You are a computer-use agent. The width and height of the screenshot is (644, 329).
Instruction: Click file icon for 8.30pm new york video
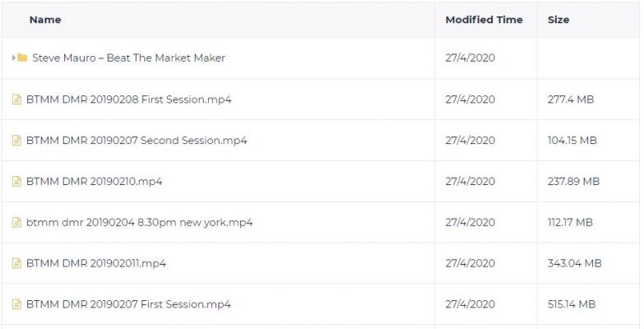(x=16, y=223)
